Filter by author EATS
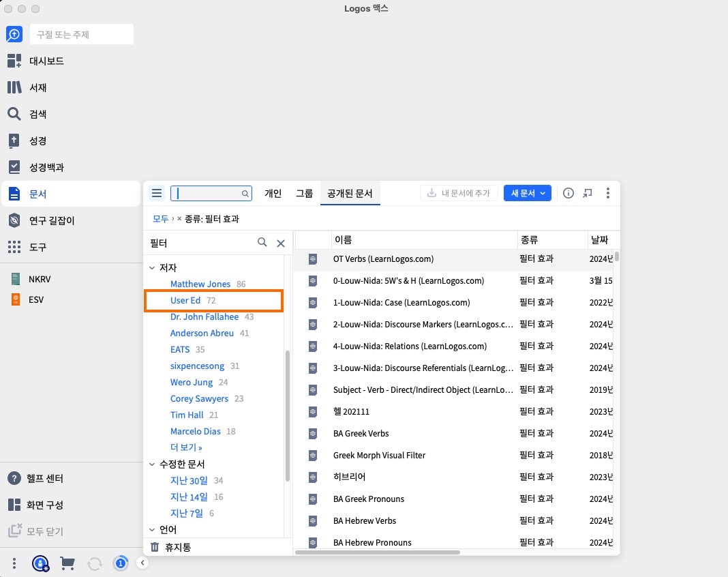The image size is (728, 577). click(x=180, y=349)
